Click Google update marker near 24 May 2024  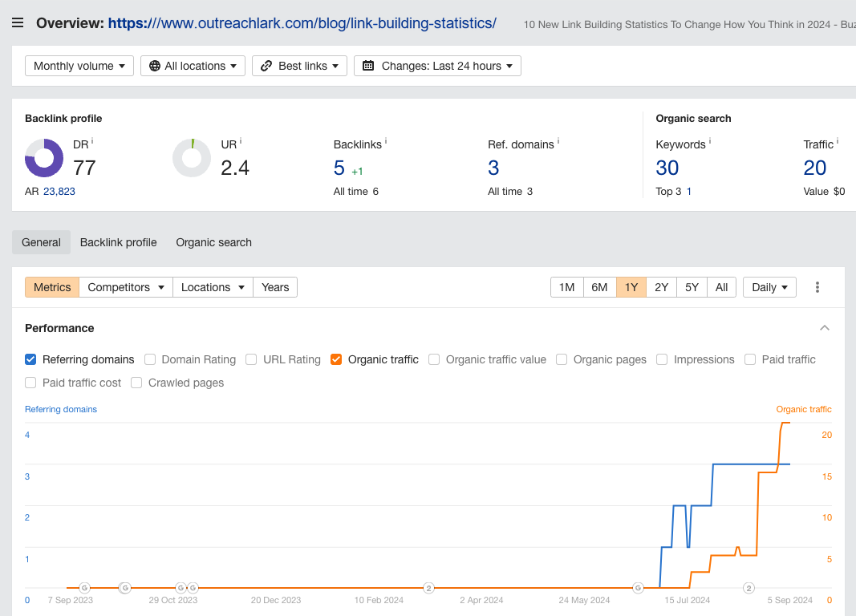pyautogui.click(x=638, y=588)
